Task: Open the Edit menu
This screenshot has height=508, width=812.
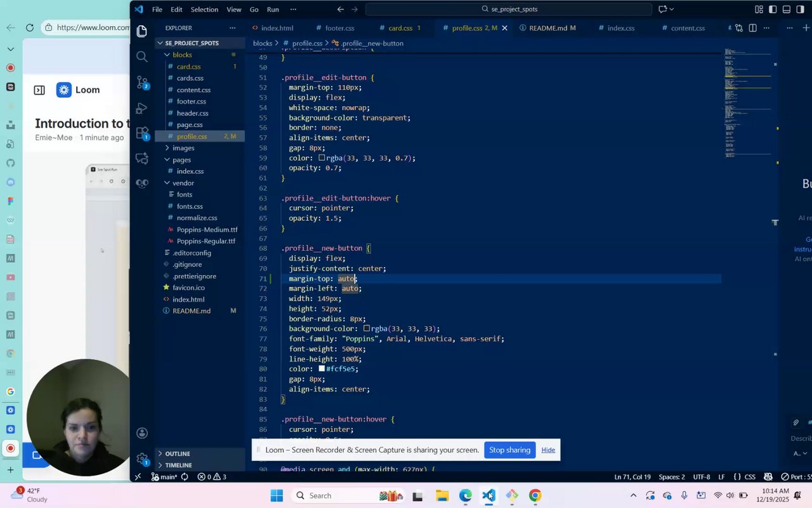Action: click(x=176, y=10)
